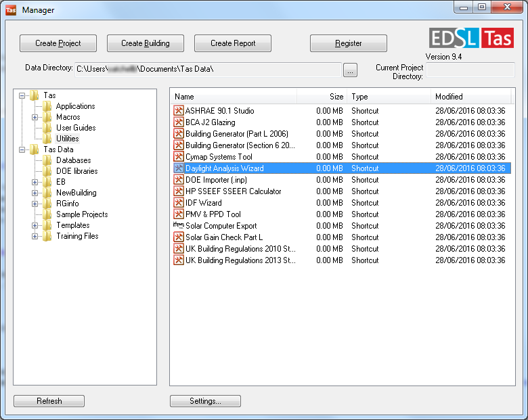Image resolution: width=528 pixels, height=420 pixels.
Task: Click the Data Directory path field
Action: (x=208, y=70)
